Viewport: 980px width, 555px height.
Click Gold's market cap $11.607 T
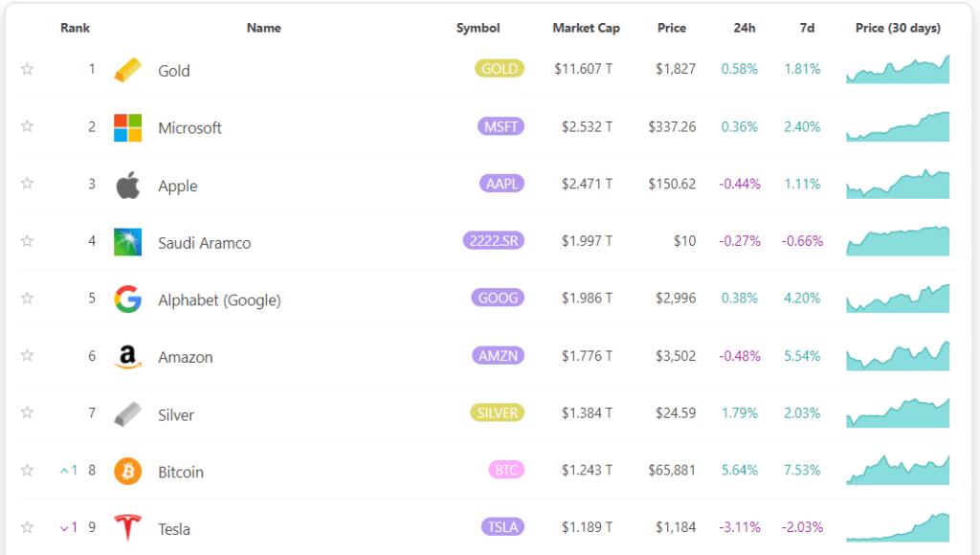[x=583, y=69]
